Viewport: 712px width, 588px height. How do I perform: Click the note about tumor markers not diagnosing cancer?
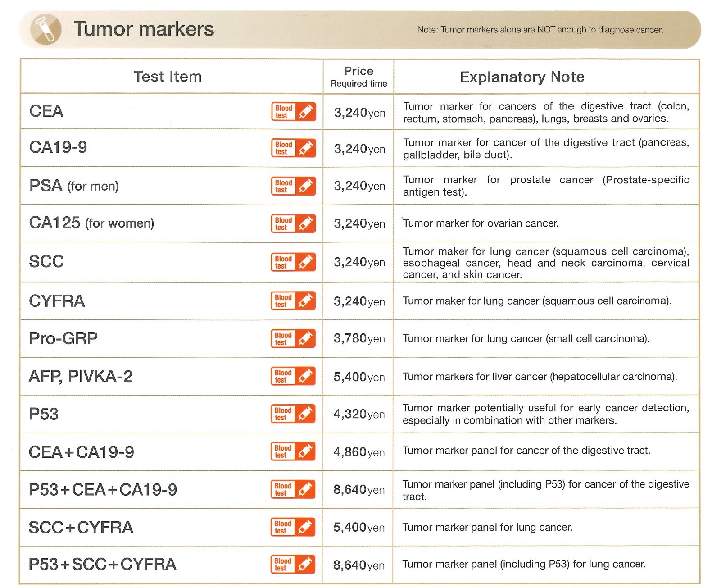pos(540,30)
